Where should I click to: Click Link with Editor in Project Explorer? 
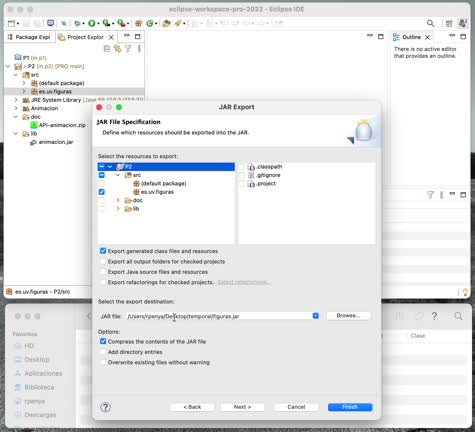pos(117,49)
